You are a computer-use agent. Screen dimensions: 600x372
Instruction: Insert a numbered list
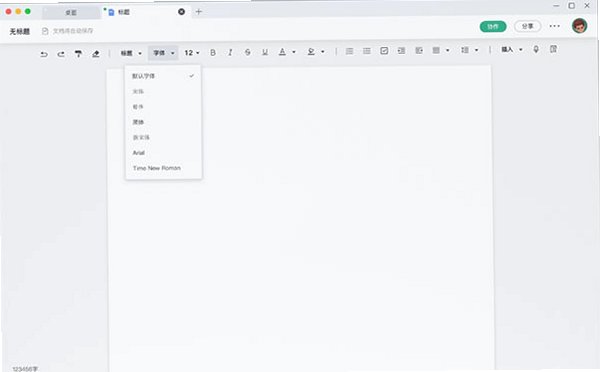click(367, 51)
